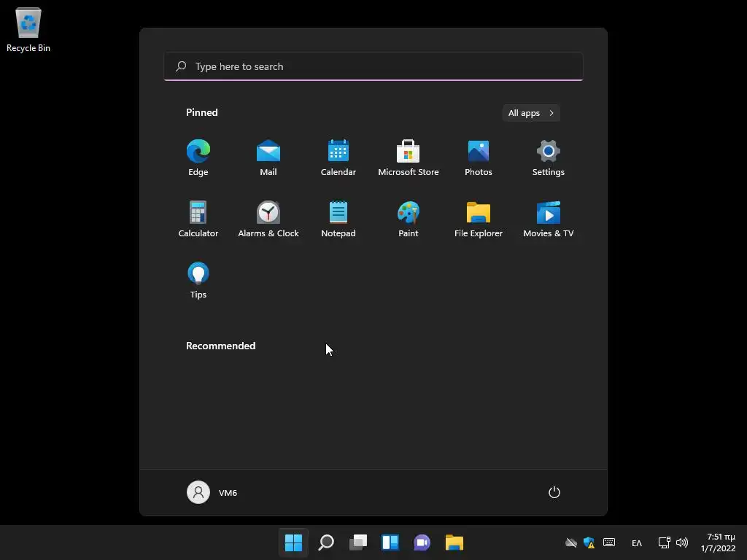Open Search from the taskbar
Image resolution: width=747 pixels, height=560 pixels.
(326, 542)
